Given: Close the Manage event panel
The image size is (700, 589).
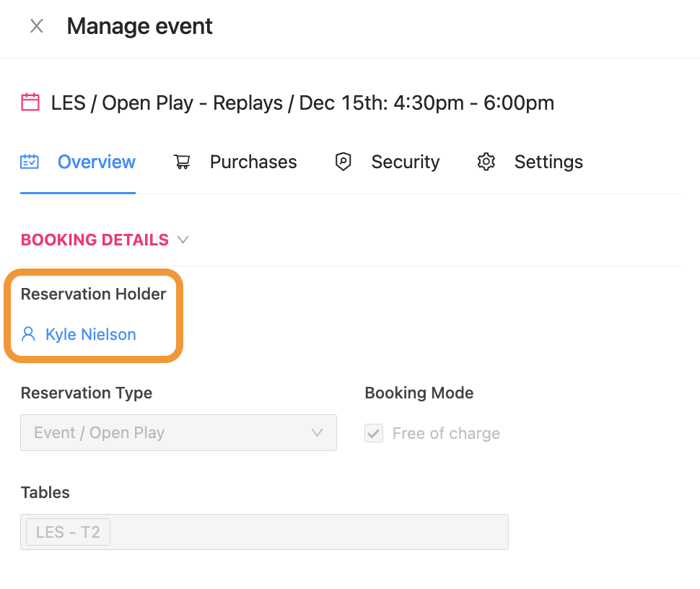Looking at the screenshot, I should point(36,27).
